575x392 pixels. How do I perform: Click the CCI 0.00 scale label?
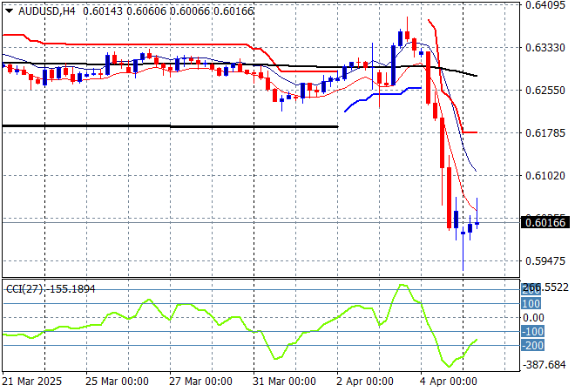pos(533,318)
